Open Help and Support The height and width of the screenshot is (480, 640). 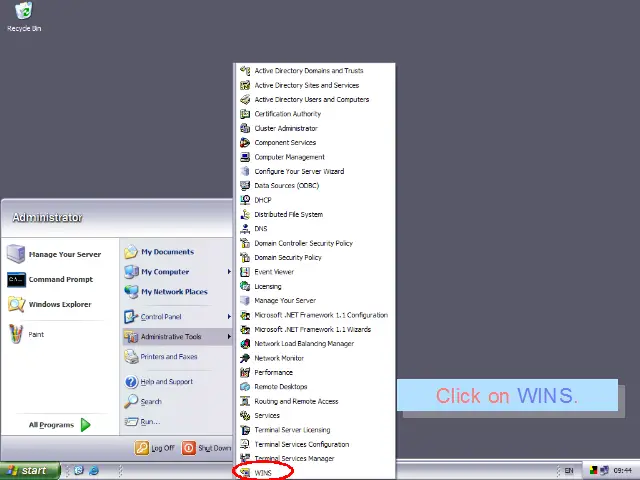coord(177,382)
